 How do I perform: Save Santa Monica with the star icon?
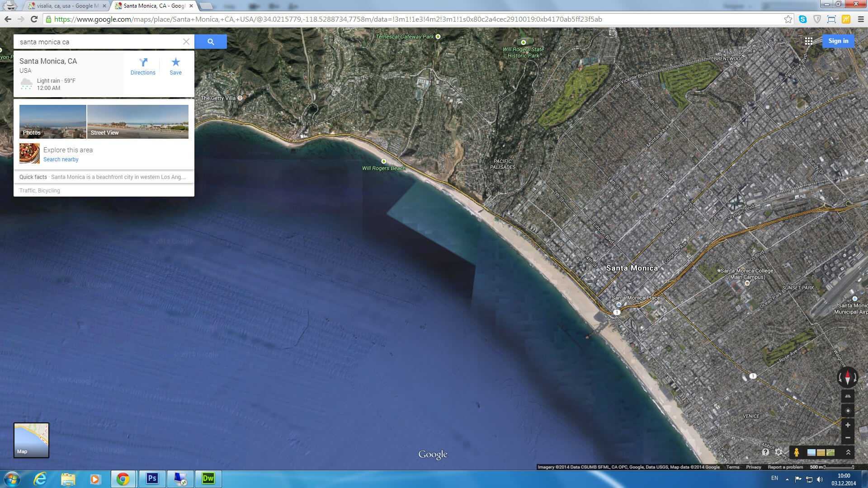(x=175, y=66)
